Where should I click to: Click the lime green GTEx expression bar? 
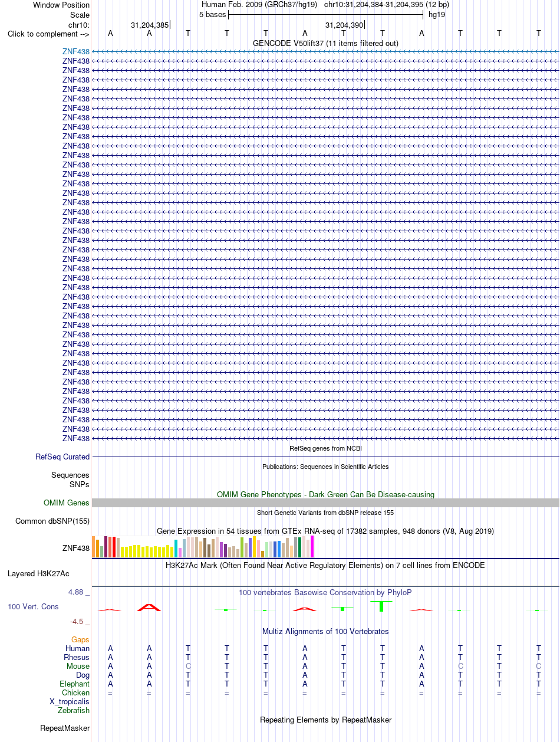[242, 547]
